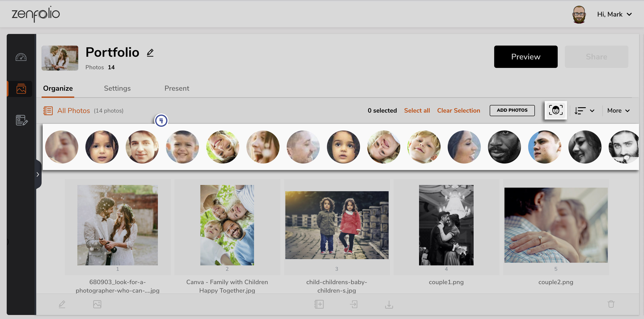Click the move-photos arrow icon in the bottom toolbar
The image size is (644, 319).
[354, 304]
